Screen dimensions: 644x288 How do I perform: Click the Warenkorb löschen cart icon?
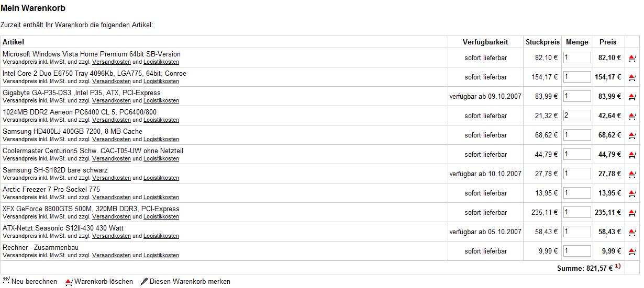69,282
